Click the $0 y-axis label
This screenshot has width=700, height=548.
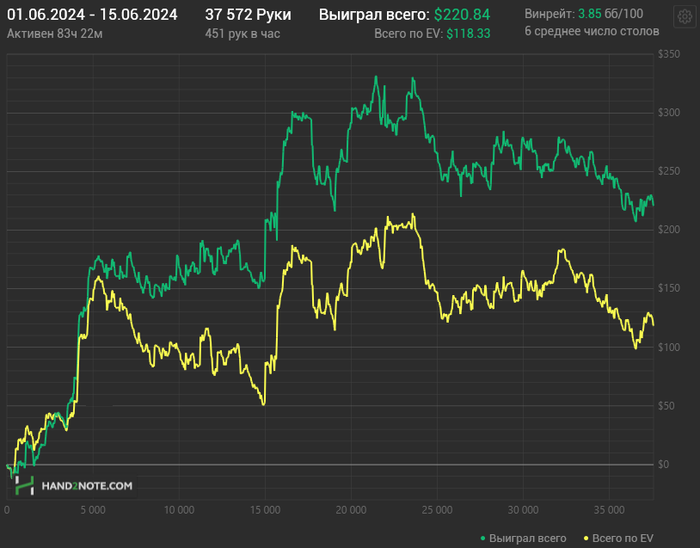[x=664, y=465]
